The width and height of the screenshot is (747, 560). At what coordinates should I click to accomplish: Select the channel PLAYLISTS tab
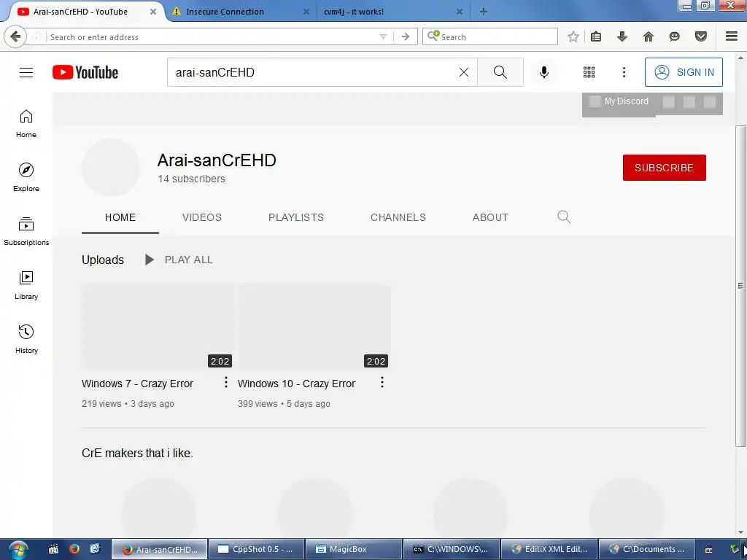point(296,217)
